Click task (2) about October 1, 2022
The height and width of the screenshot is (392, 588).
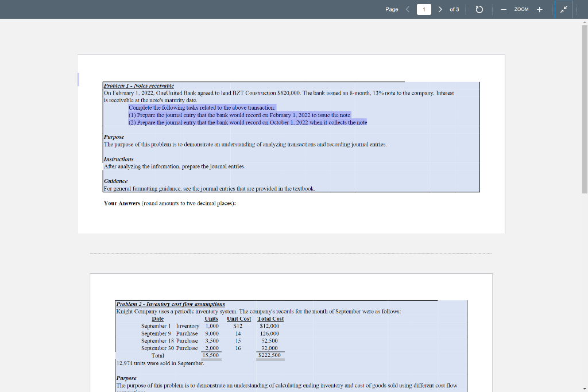pyautogui.click(x=248, y=123)
